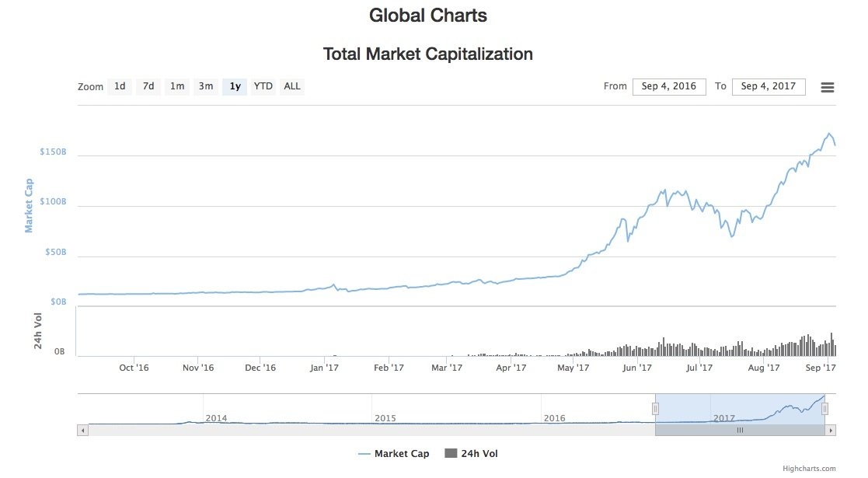Click the navigator right scroll arrow
This screenshot has height=478, width=868.
coord(831,430)
